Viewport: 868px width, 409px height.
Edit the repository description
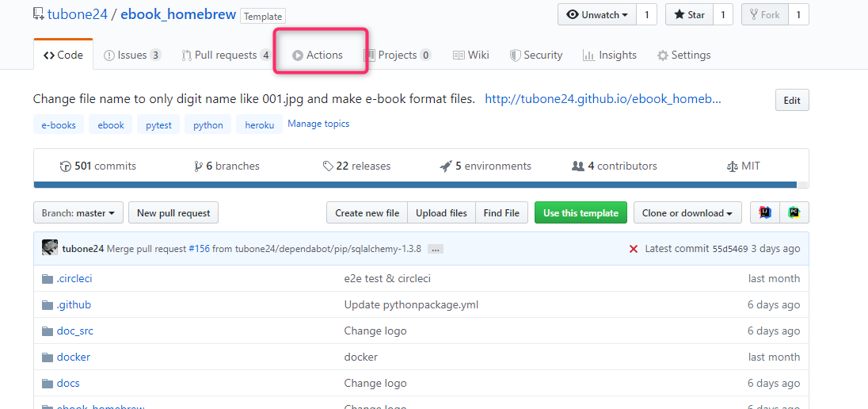tap(792, 101)
